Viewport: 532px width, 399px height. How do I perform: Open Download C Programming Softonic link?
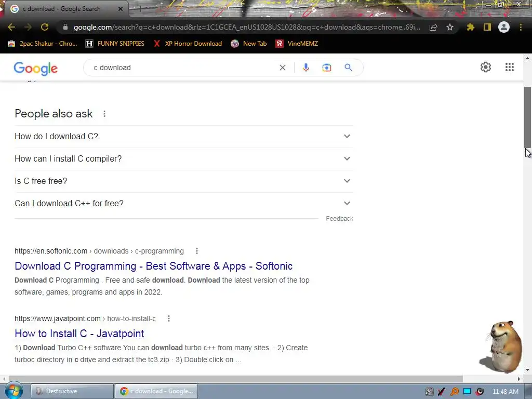[x=153, y=266]
